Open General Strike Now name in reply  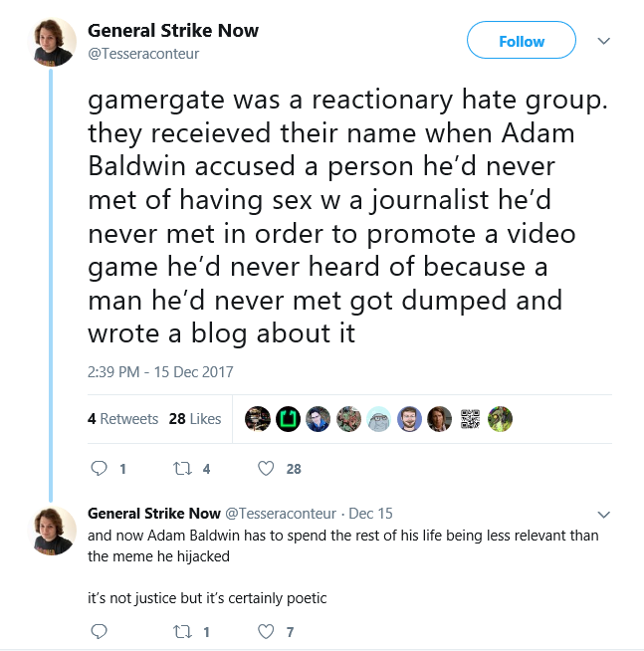(154, 514)
